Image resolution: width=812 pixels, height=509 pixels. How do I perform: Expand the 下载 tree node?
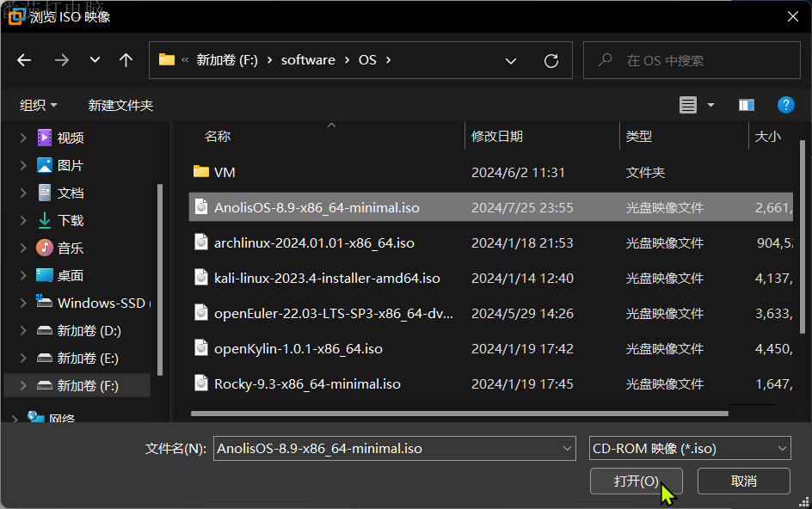(22, 220)
